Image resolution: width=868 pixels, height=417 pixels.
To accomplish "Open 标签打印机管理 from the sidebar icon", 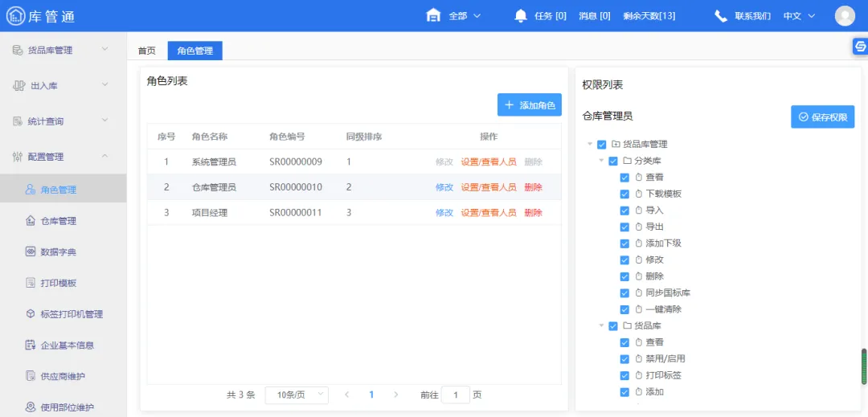I will [x=31, y=314].
